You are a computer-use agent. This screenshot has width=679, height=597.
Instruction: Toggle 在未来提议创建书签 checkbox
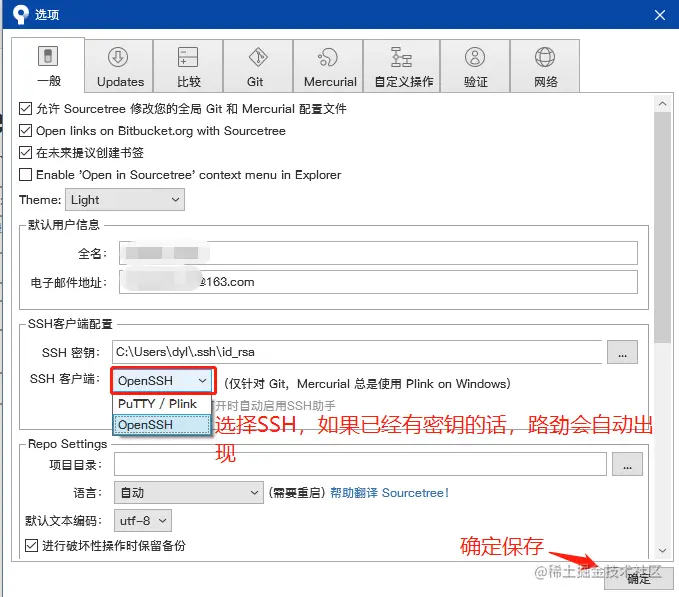(26, 152)
